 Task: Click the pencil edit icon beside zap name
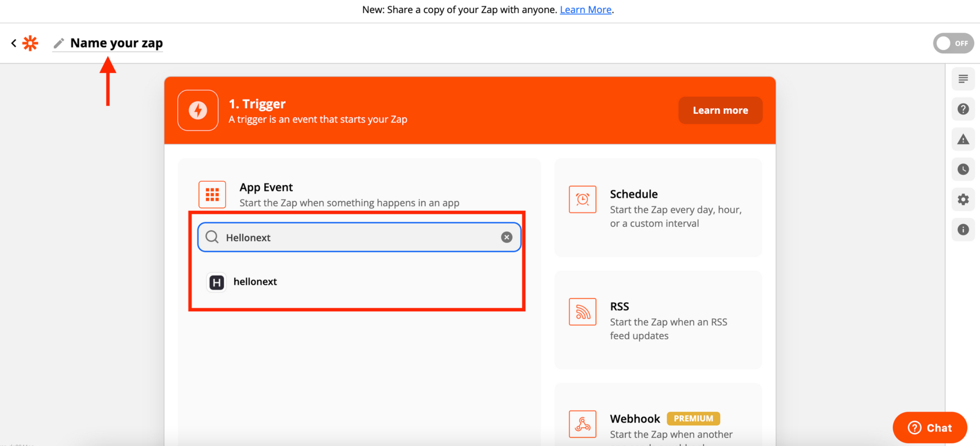[x=59, y=43]
